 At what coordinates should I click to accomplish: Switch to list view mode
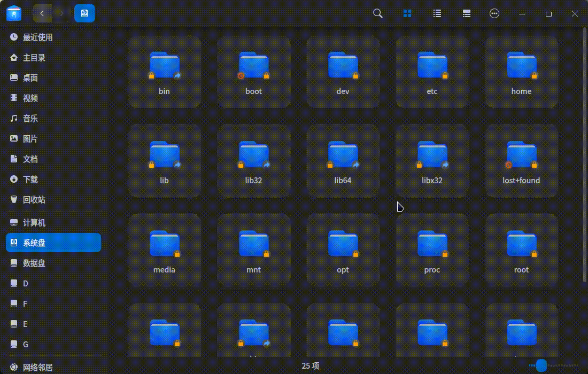tap(437, 13)
